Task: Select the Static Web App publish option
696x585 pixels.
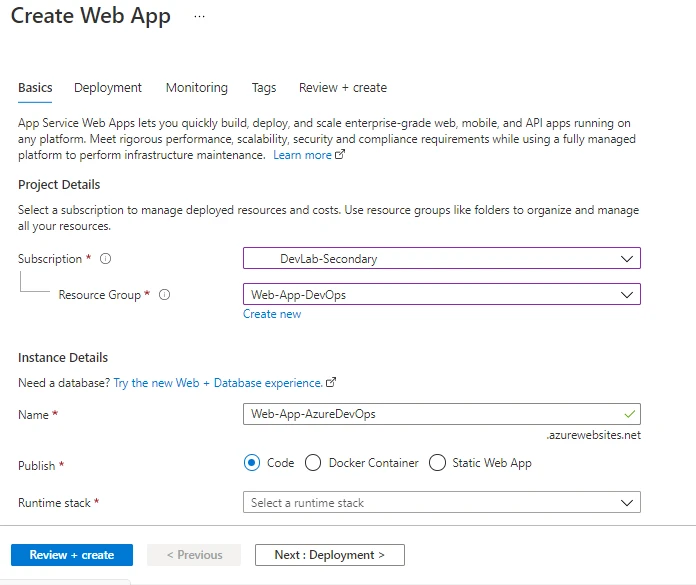Action: [x=437, y=463]
